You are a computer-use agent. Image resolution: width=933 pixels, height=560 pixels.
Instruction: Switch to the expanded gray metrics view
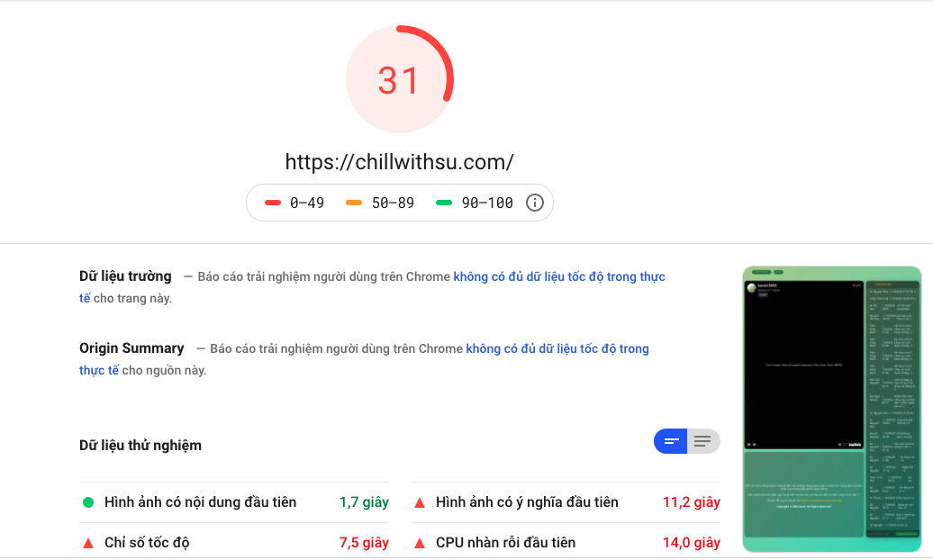click(703, 441)
